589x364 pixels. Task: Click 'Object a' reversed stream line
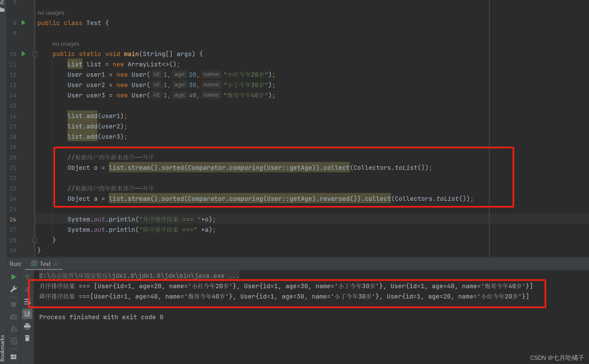270,199
